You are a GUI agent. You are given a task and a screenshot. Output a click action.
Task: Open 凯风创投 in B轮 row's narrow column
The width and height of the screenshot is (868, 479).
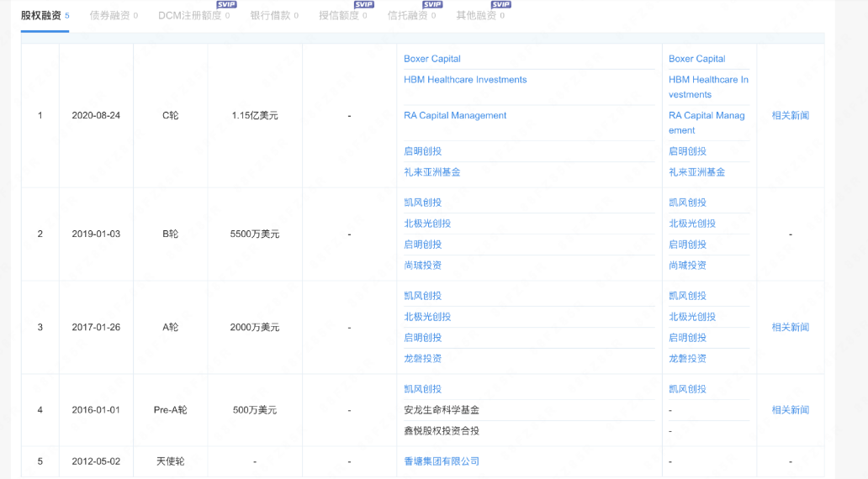[x=687, y=203]
